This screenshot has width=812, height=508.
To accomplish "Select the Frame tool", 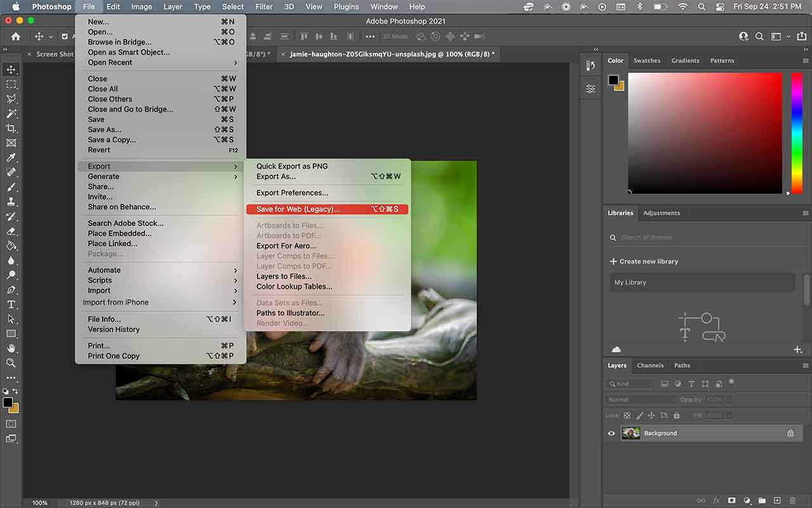I will (11, 143).
